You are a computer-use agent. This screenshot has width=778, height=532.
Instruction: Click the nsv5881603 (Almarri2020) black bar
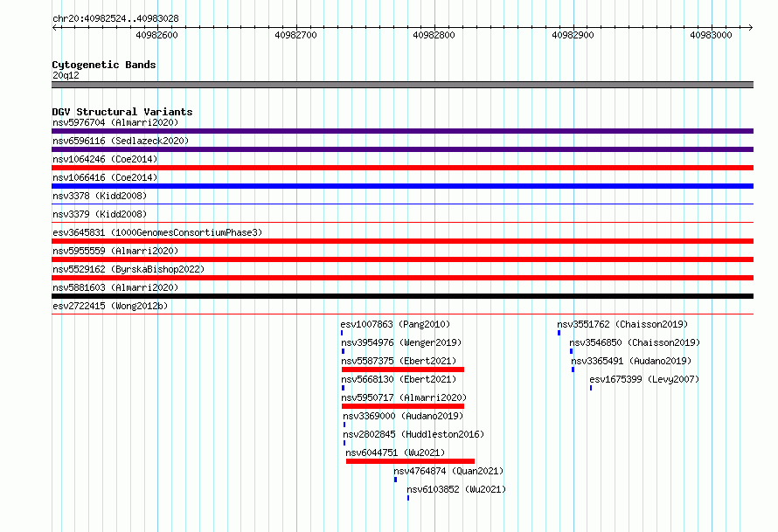coord(402,296)
